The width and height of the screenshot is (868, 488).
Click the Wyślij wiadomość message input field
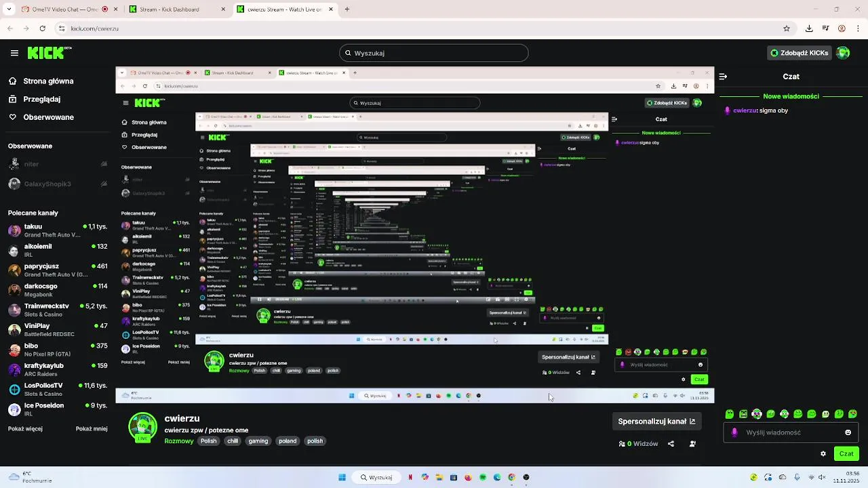tap(791, 432)
